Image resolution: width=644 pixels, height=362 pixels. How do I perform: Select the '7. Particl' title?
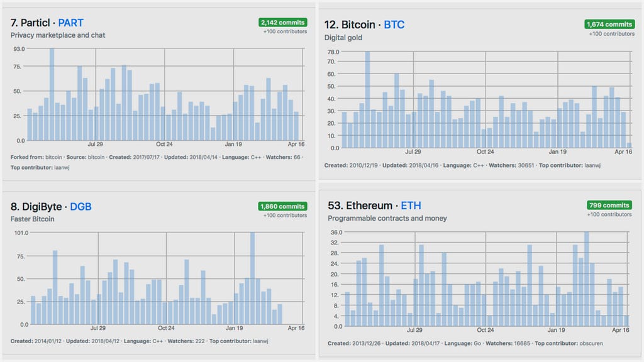click(x=30, y=23)
